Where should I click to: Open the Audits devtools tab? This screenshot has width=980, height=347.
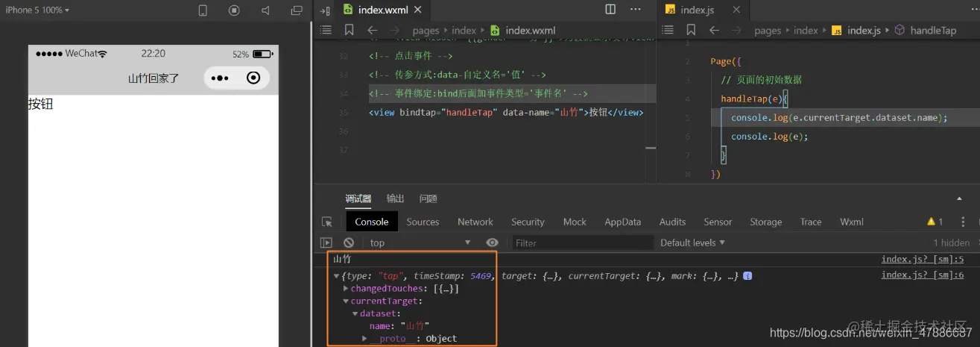pyautogui.click(x=672, y=222)
